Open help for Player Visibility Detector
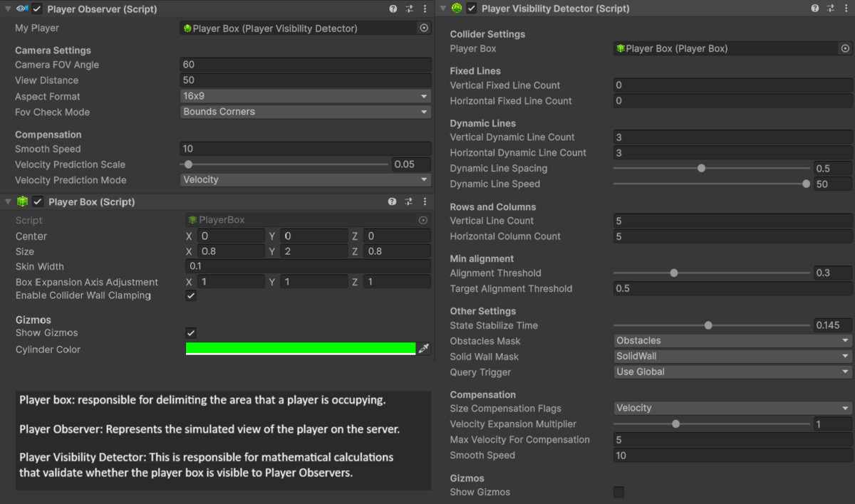Screen dimensions: 855x504 point(814,9)
